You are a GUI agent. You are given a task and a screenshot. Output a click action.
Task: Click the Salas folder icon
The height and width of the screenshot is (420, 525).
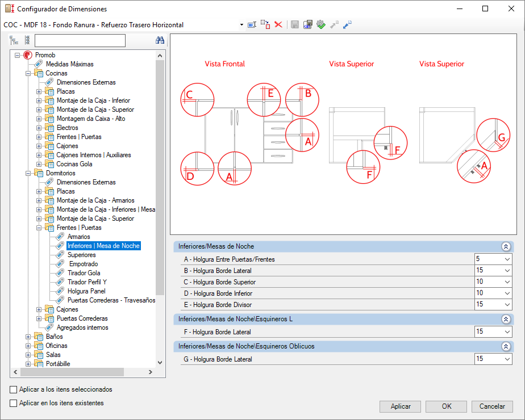click(x=39, y=355)
